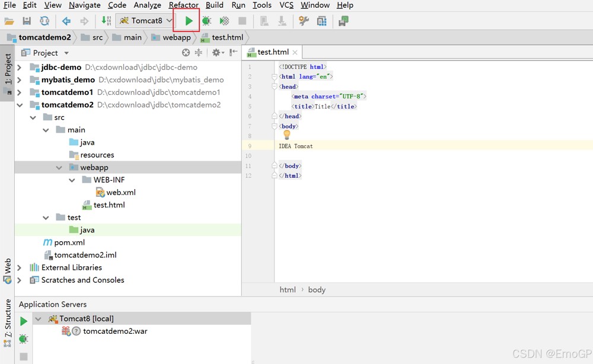Viewport: 593px width, 364px height.
Task: Select the test.html editor tab
Action: click(x=272, y=52)
